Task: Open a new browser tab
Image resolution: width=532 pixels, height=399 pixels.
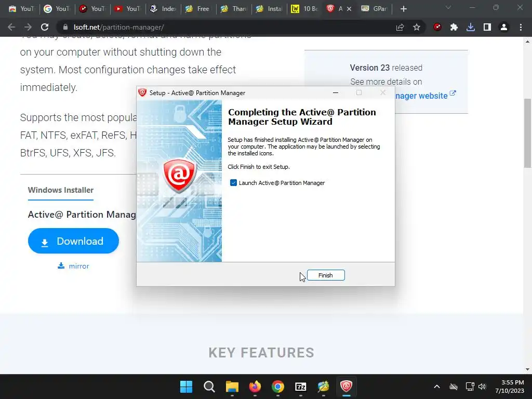Action: (x=403, y=9)
